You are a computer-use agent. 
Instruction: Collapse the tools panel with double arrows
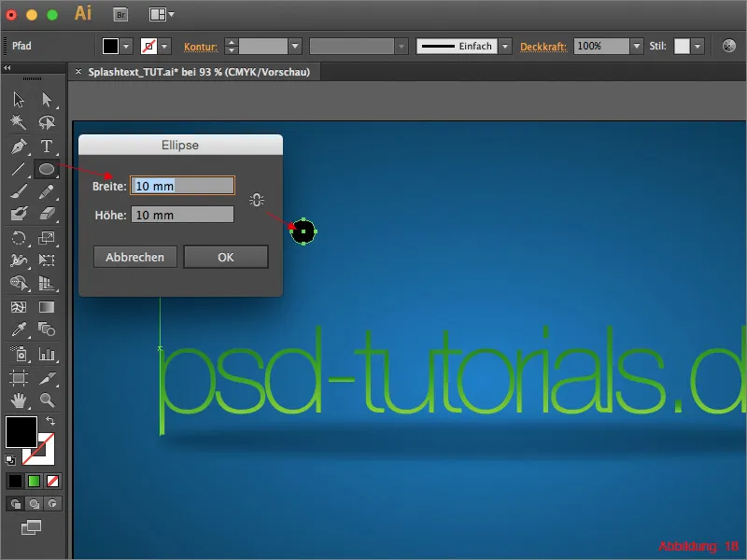point(7,68)
